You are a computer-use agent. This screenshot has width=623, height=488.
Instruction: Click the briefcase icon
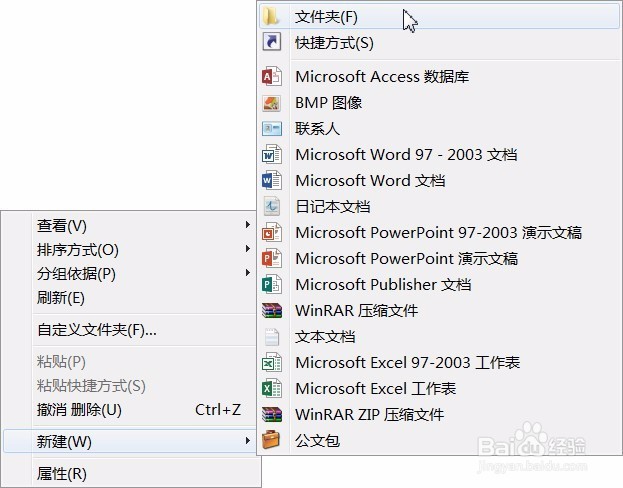(x=271, y=440)
